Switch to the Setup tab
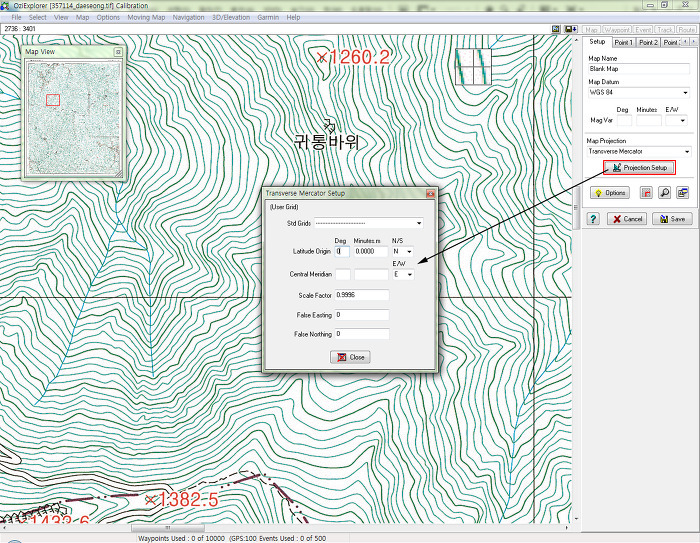Image resolution: width=700 pixels, height=543 pixels. [x=597, y=42]
